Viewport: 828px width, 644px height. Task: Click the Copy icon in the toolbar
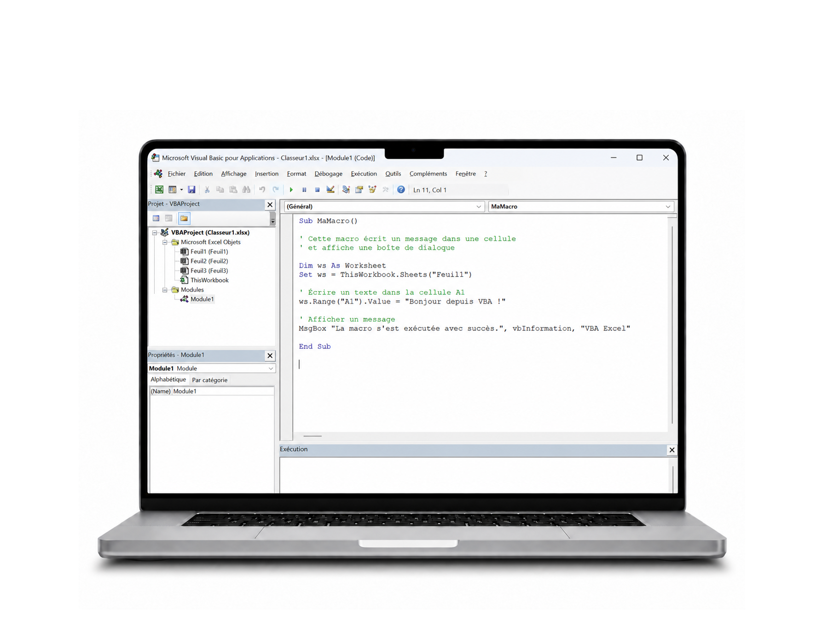tap(220, 190)
